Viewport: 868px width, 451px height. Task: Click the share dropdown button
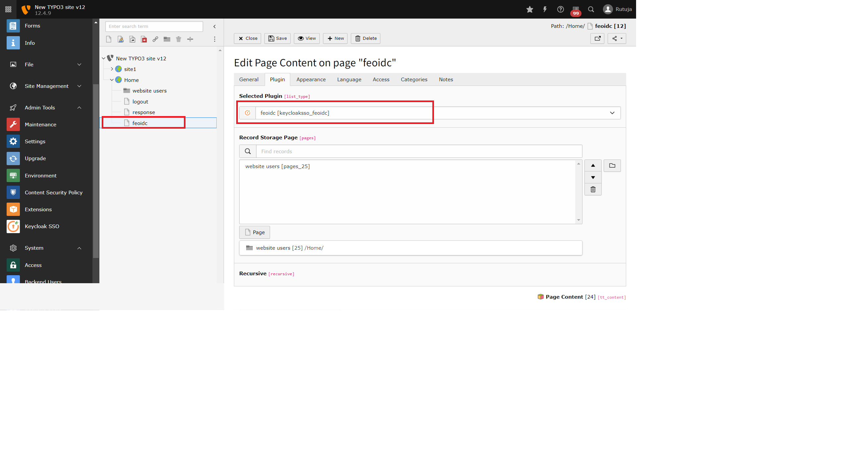(x=617, y=38)
